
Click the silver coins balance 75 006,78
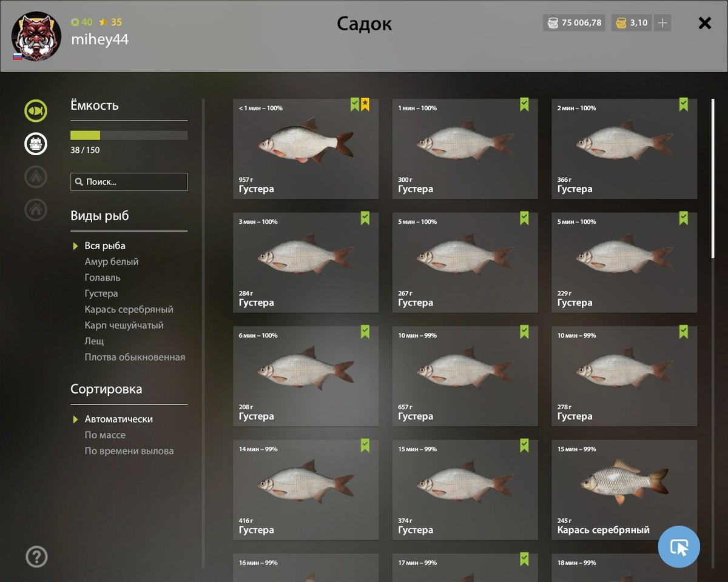tap(574, 23)
